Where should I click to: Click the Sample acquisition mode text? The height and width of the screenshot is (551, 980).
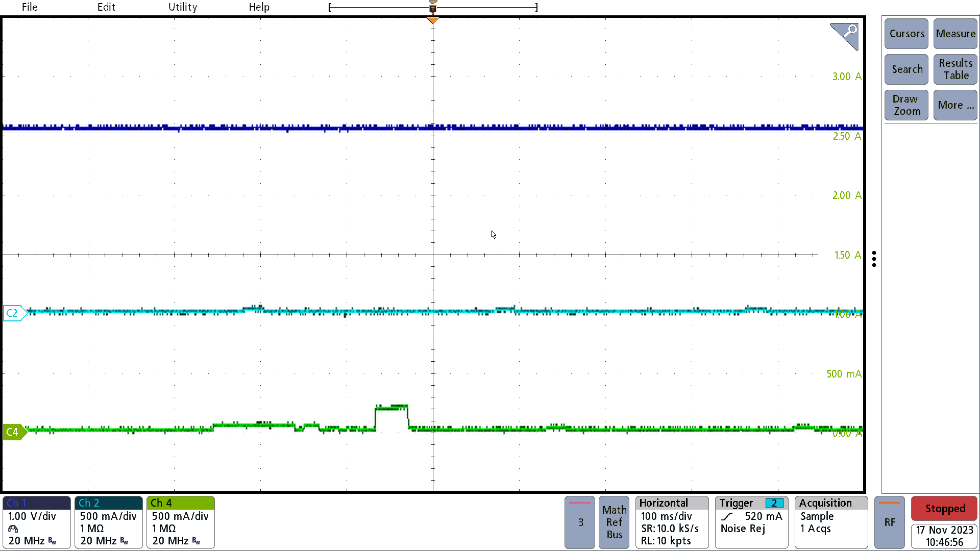click(817, 516)
